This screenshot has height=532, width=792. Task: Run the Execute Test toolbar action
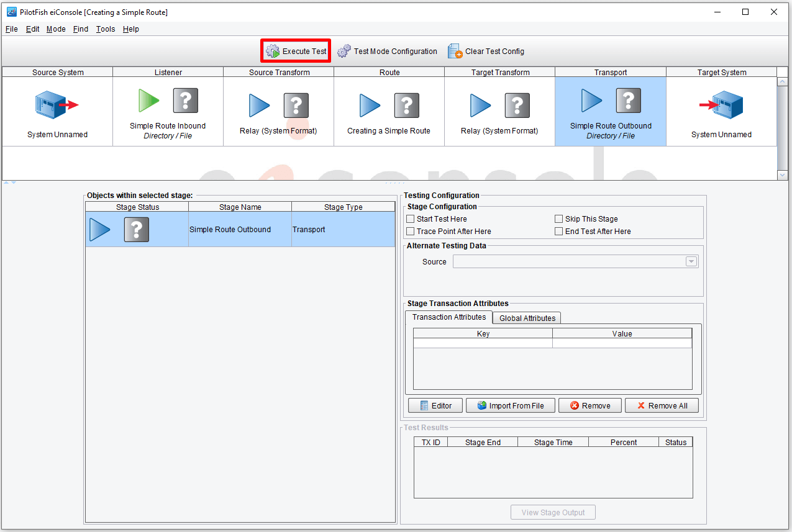click(296, 51)
